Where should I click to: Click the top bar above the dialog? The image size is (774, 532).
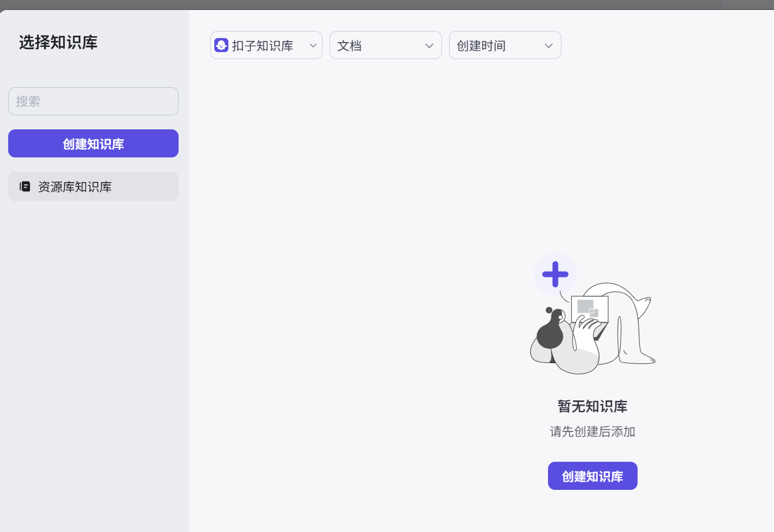pyautogui.click(x=386, y=5)
